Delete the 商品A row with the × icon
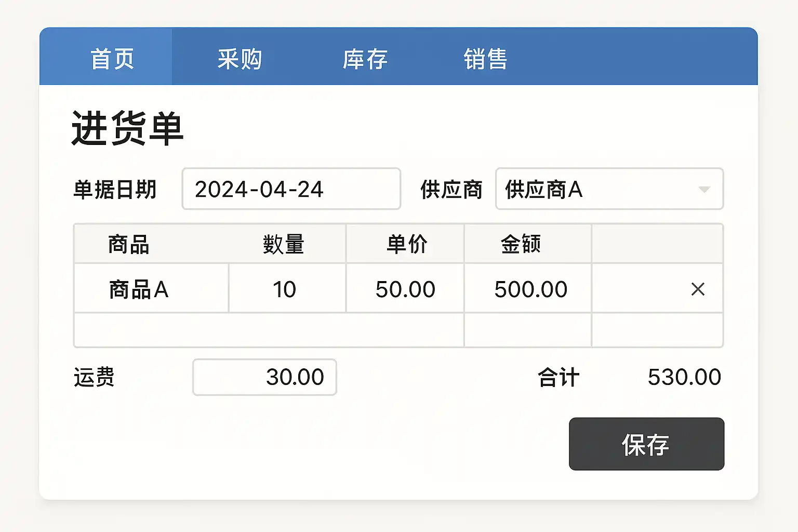798x532 pixels. (698, 289)
